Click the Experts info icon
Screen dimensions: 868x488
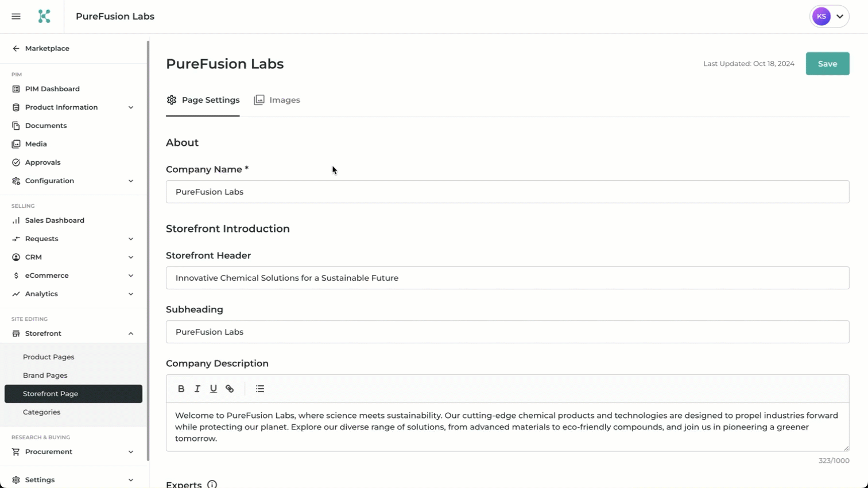tap(212, 485)
